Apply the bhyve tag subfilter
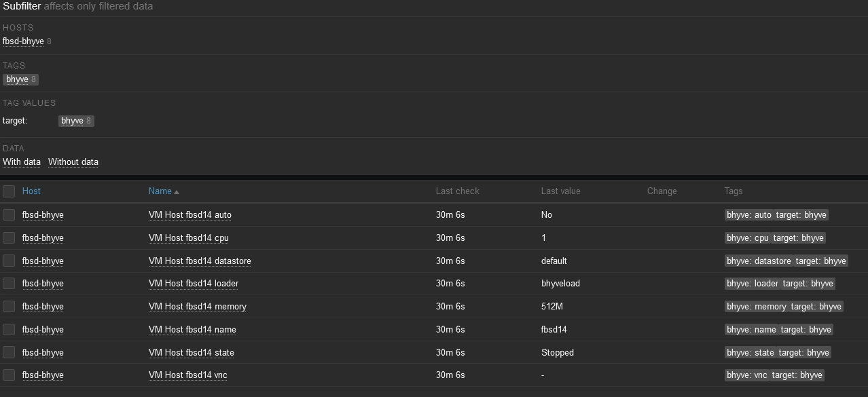Screen dimensions: 868x397 coord(17,79)
